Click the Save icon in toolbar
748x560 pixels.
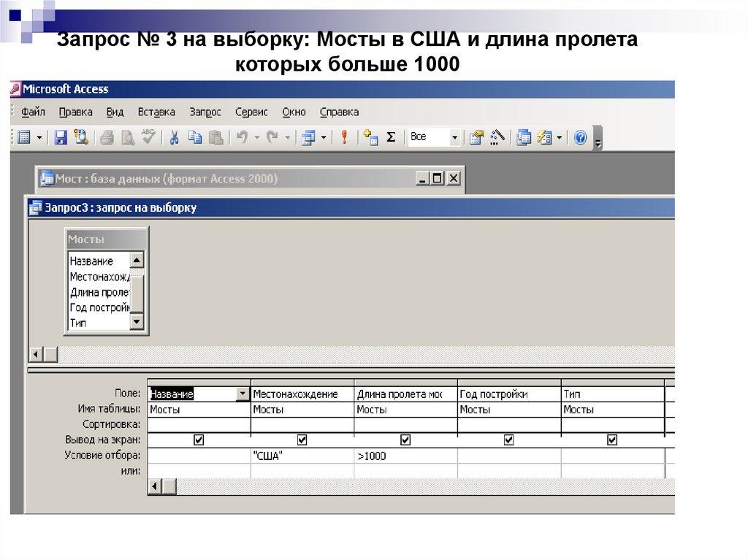click(x=61, y=137)
